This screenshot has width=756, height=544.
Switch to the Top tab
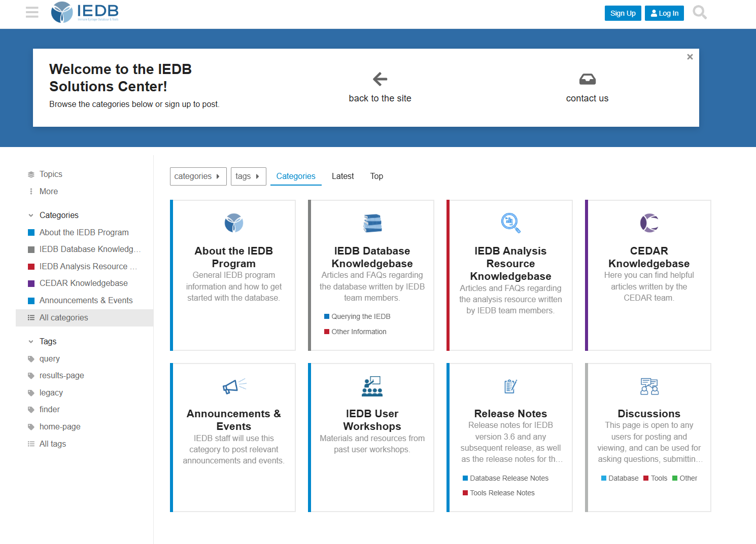tap(376, 176)
